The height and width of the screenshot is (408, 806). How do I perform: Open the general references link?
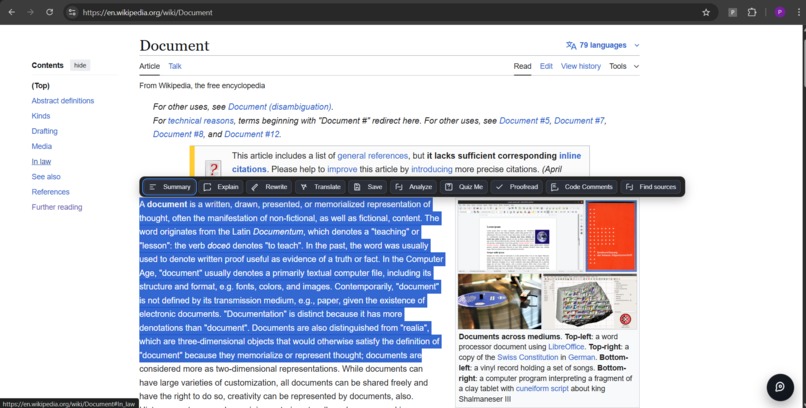coord(373,156)
